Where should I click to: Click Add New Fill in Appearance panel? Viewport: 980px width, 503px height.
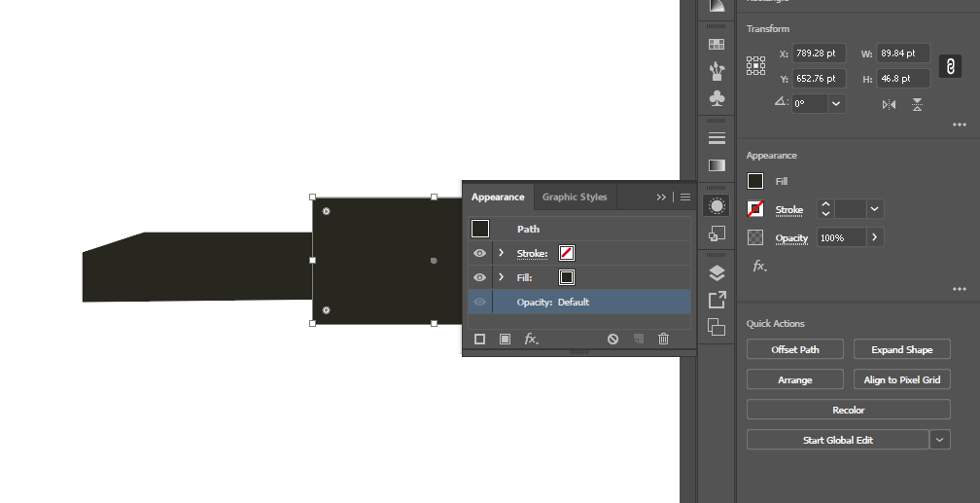(505, 339)
